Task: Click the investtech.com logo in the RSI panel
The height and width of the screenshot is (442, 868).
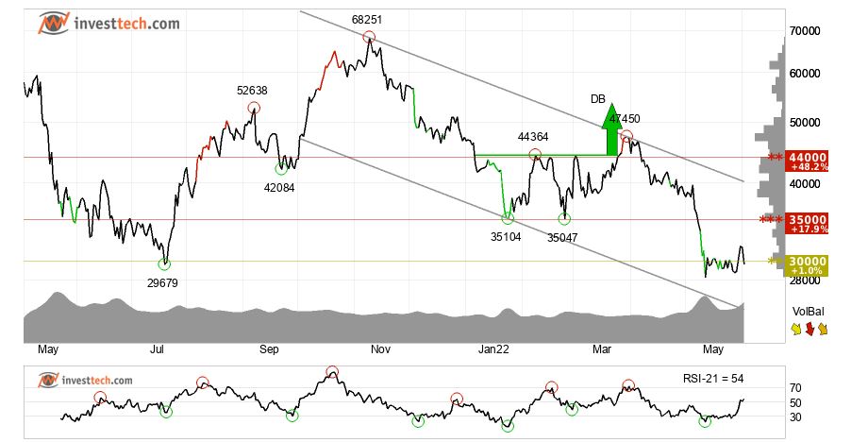Action: pyautogui.click(x=85, y=380)
